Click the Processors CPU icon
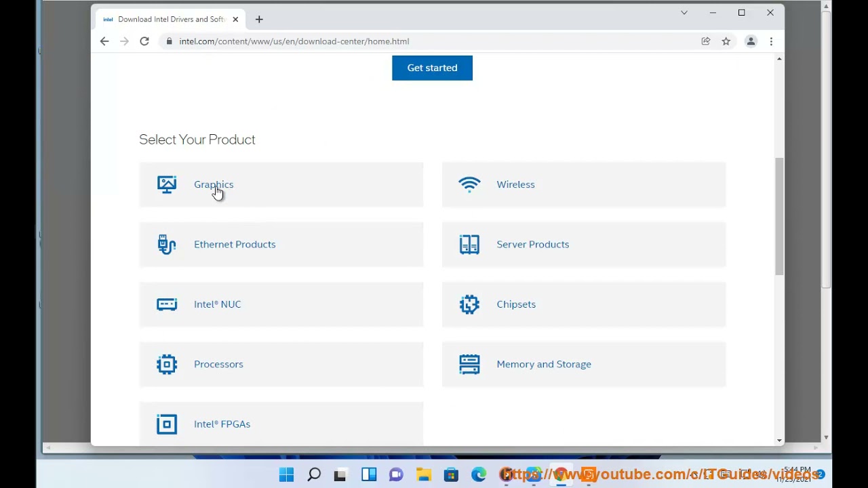Viewport: 868px width, 488px height. [x=167, y=364]
